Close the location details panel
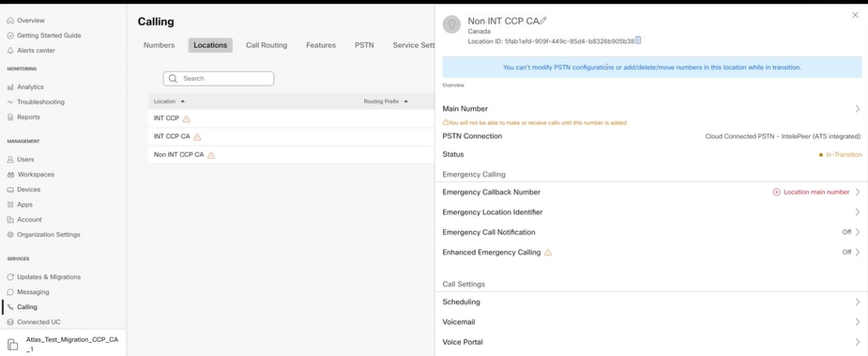The image size is (868, 356). pyautogui.click(x=855, y=16)
